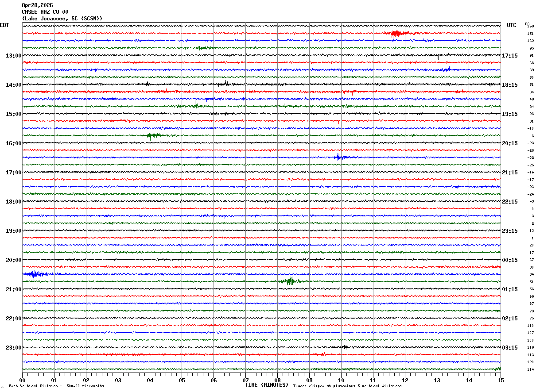This screenshot has height=392, width=536.
Task: Click the 20:15 UTC time label
Action: point(509,143)
